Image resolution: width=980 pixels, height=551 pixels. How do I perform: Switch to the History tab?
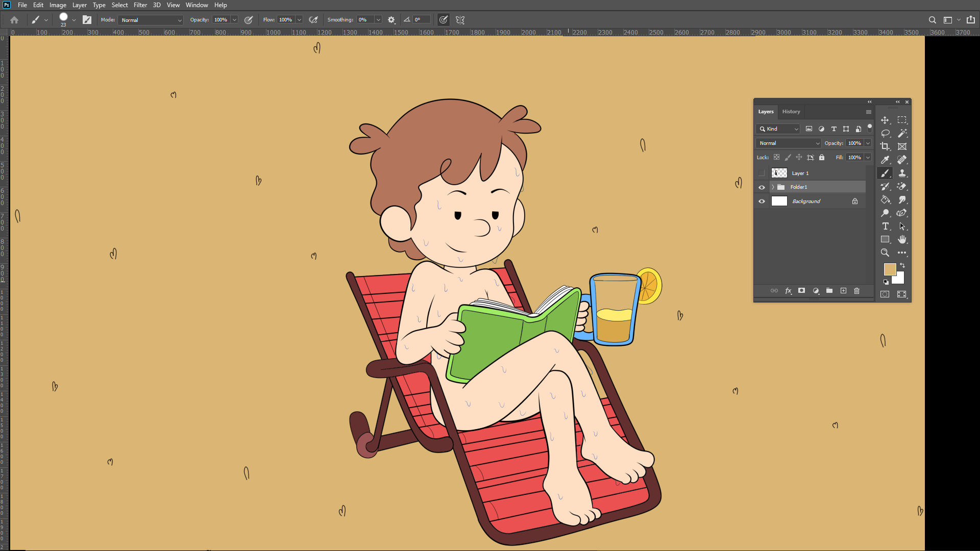point(791,112)
